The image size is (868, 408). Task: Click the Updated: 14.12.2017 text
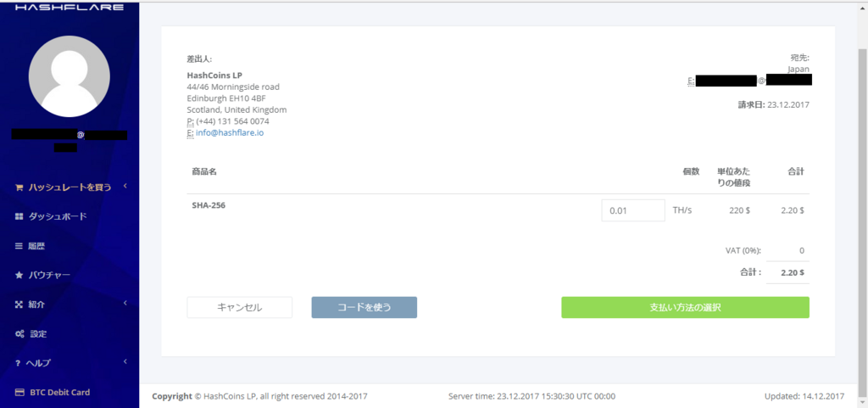coord(804,396)
